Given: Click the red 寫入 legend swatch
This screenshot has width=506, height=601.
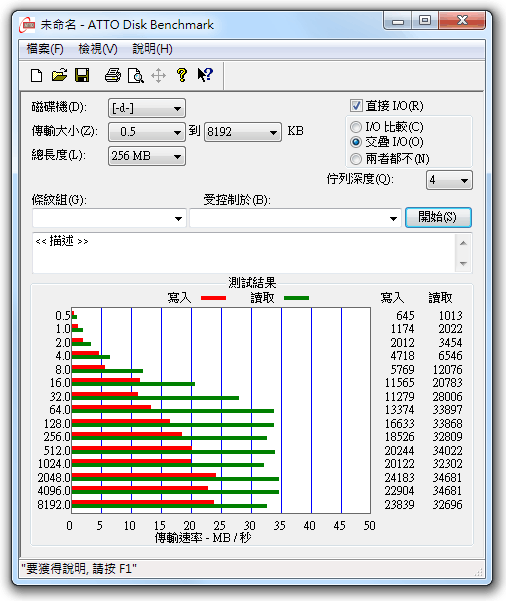Looking at the screenshot, I should [214, 298].
